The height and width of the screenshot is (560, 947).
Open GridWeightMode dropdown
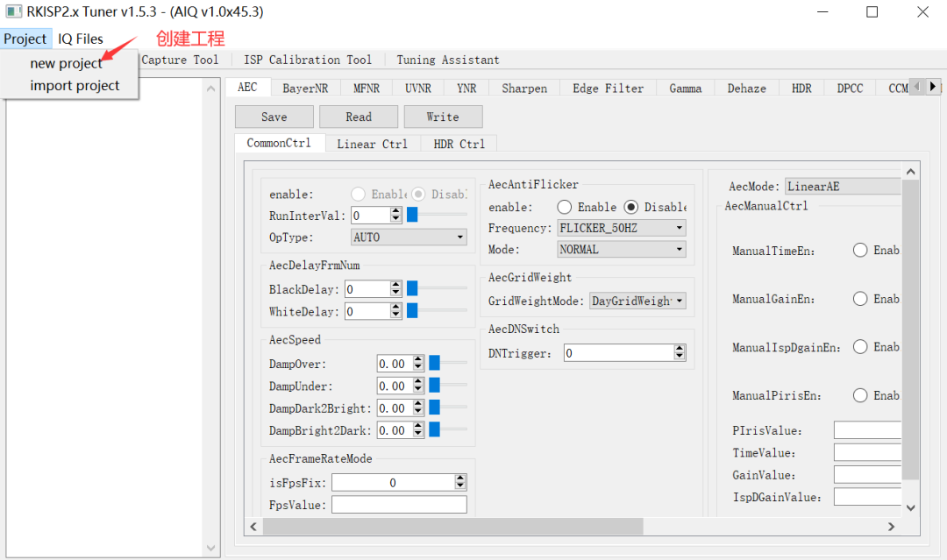click(x=637, y=301)
